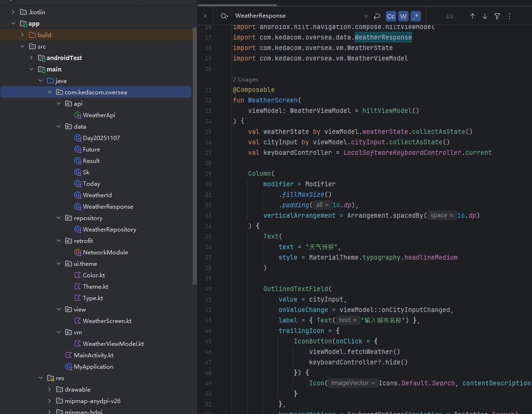This screenshot has width=532, height=414.
Task: Click LocalSoftwareKeyboardController reference on line 27
Action: tap(402, 153)
